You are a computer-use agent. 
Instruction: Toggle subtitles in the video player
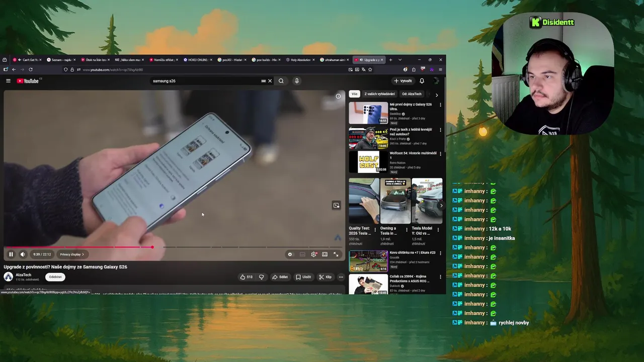302,254
